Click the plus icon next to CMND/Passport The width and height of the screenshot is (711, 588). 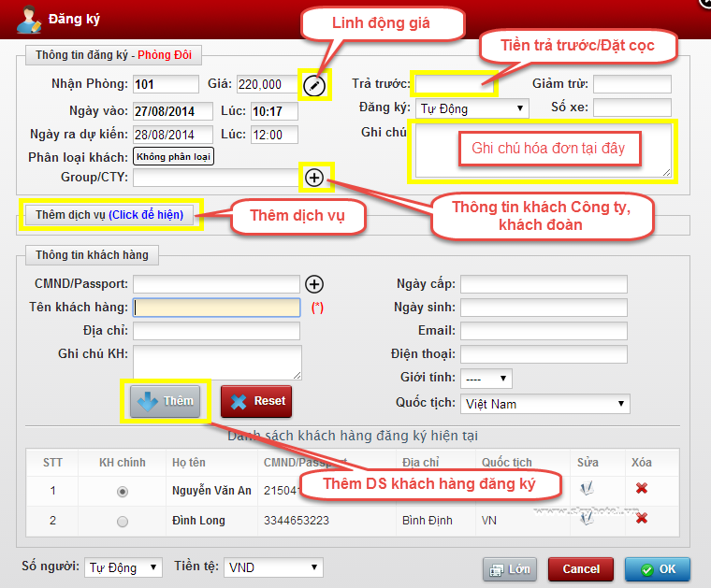[x=314, y=283]
